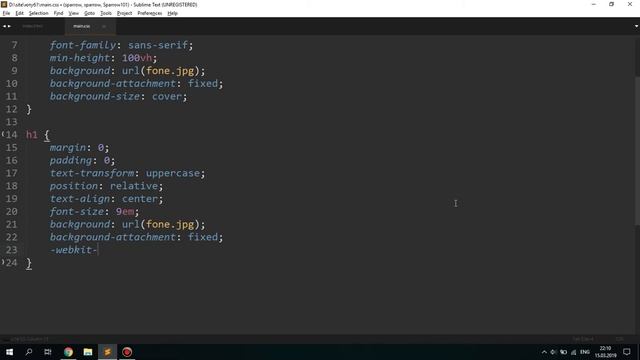The width and height of the screenshot is (640, 360).
Task: Click "font-family" on line 7
Action: [83, 45]
